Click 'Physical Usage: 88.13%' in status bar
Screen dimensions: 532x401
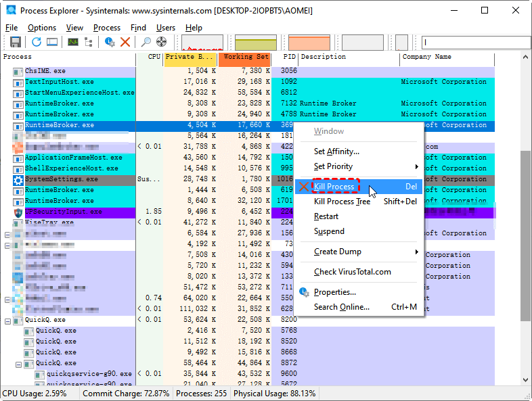pyautogui.click(x=275, y=394)
